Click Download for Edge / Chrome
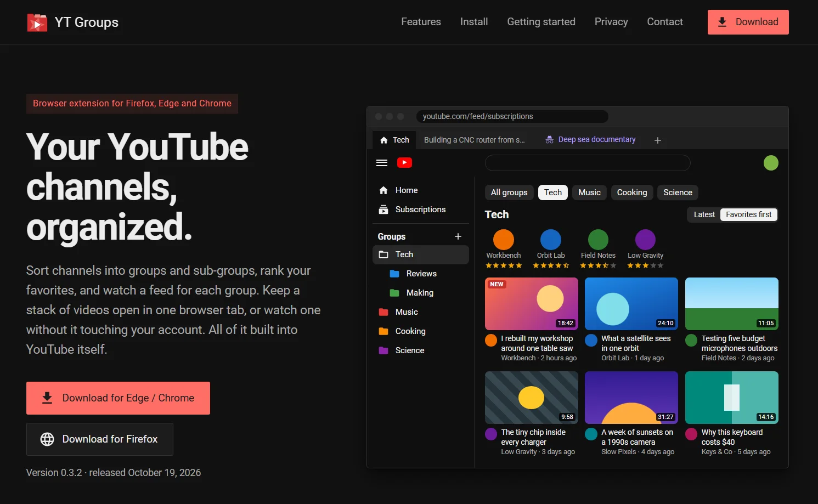Screen dimensions: 818x504 pos(118,398)
